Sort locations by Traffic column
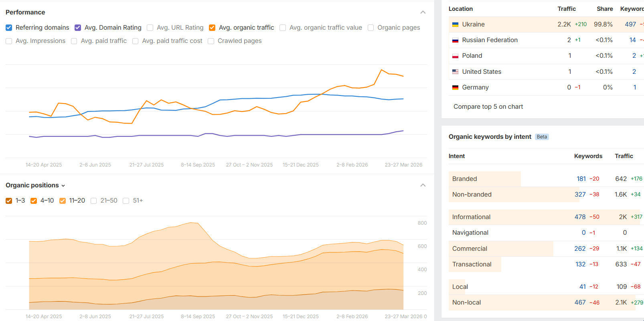The width and height of the screenshot is (644, 321). point(566,9)
